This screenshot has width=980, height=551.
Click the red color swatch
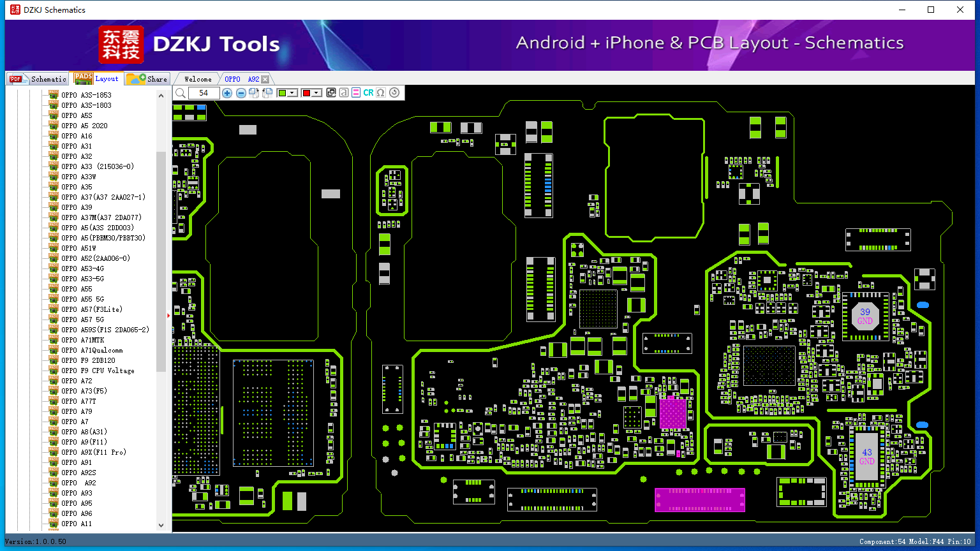point(306,93)
